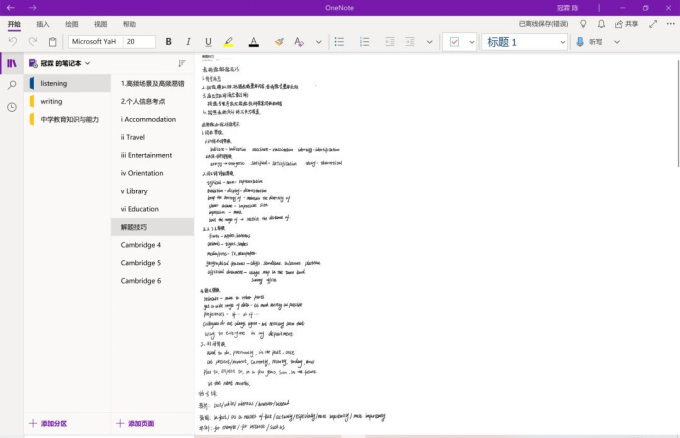Viewport: 680px width, 438px height.
Task: Apply the yellow text highlight color
Action: tap(229, 42)
